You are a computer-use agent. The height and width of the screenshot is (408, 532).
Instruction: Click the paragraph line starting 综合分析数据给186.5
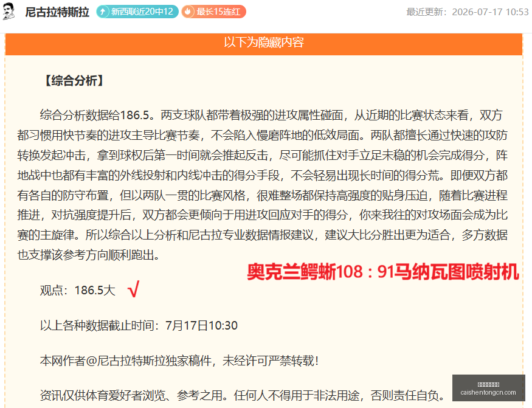pos(271,115)
